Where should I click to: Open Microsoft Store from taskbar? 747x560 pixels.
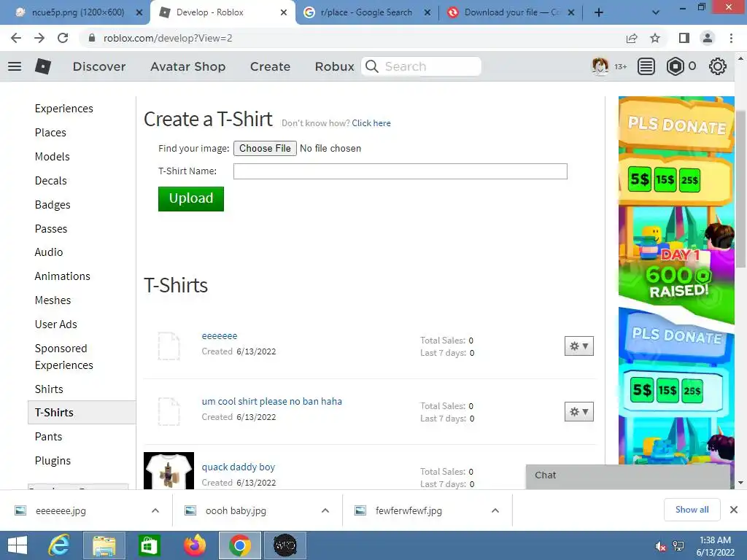coord(149,545)
